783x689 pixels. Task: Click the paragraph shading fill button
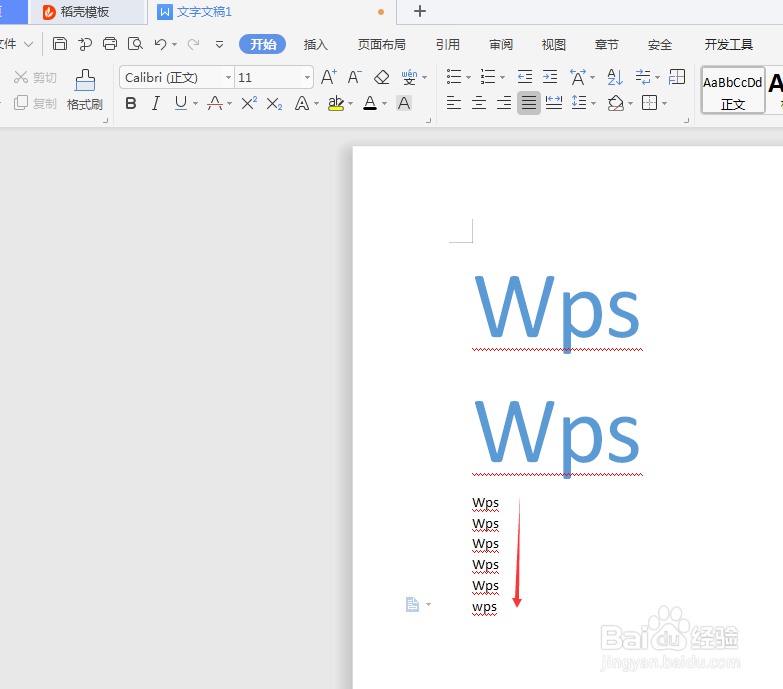click(615, 103)
